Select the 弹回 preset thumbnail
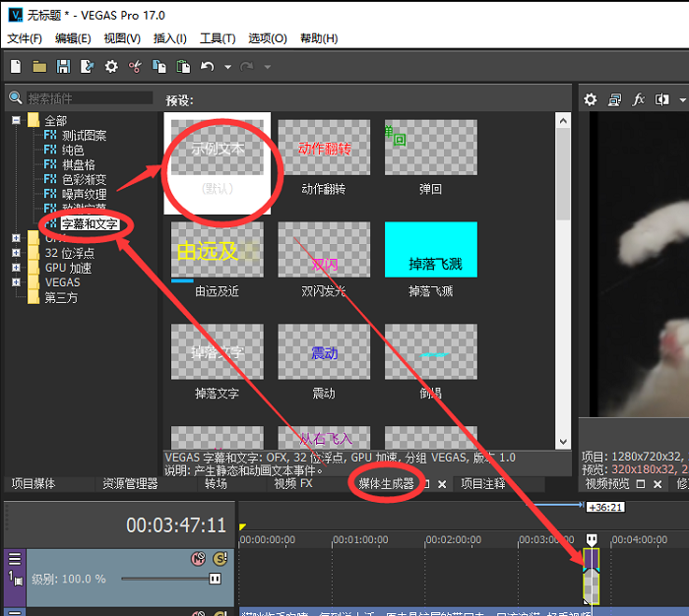This screenshot has height=616, width=689. tap(431, 148)
